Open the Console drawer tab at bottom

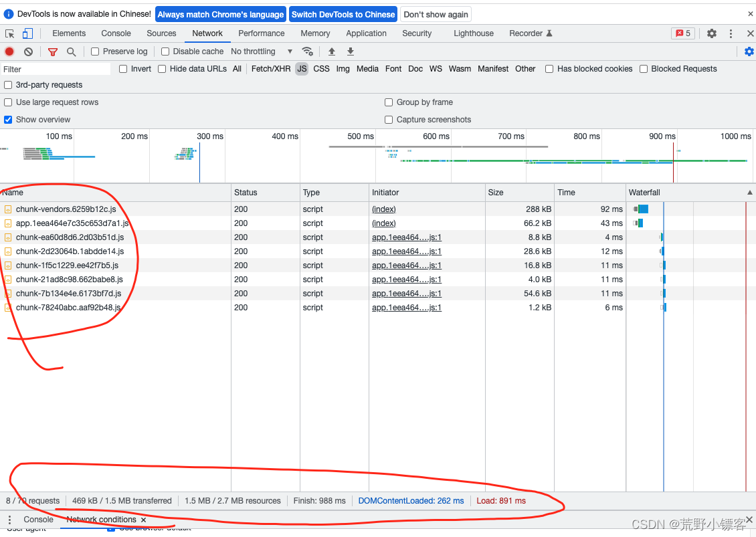pyautogui.click(x=38, y=520)
